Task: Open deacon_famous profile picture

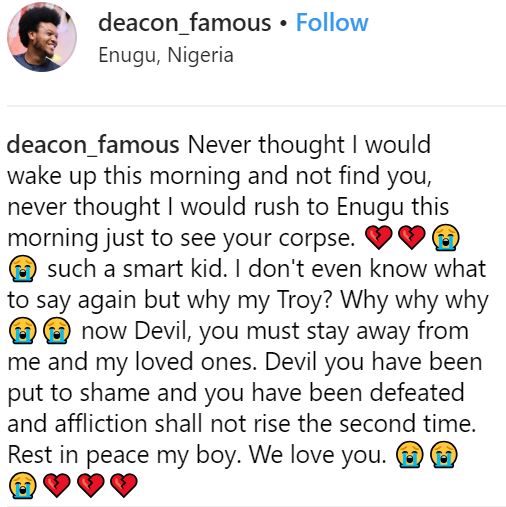Action: pos(42,37)
